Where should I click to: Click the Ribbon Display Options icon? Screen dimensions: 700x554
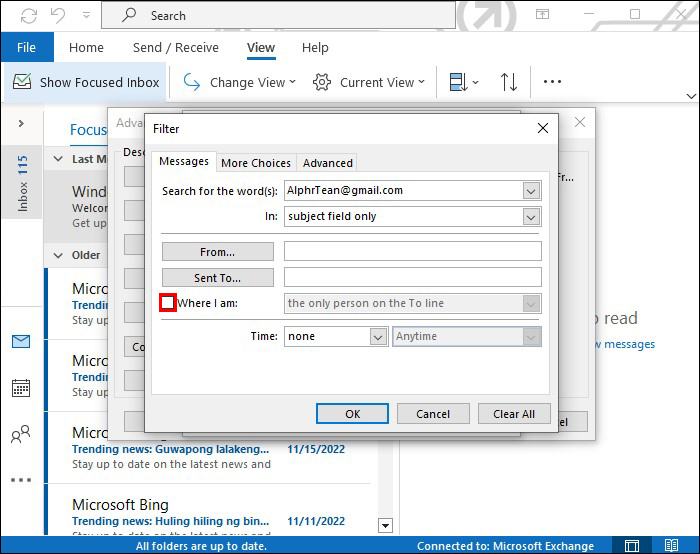[542, 15]
